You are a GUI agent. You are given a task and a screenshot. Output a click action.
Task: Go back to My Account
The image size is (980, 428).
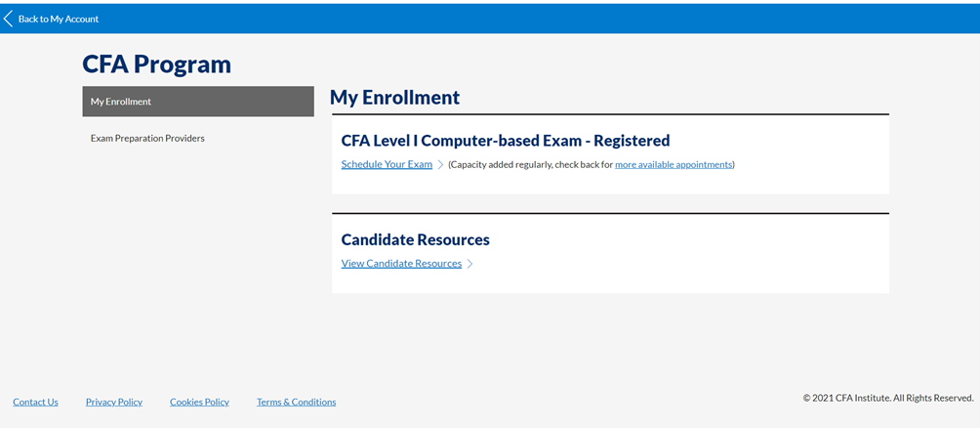[59, 19]
